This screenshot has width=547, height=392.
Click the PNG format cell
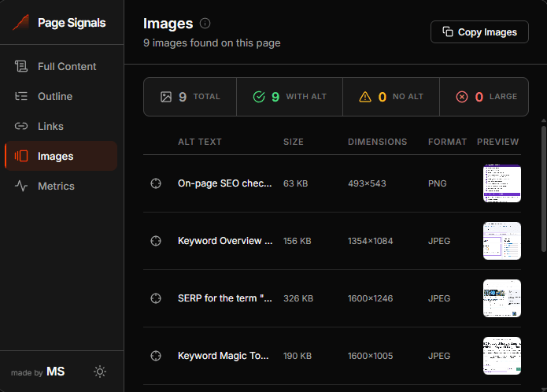coord(438,183)
